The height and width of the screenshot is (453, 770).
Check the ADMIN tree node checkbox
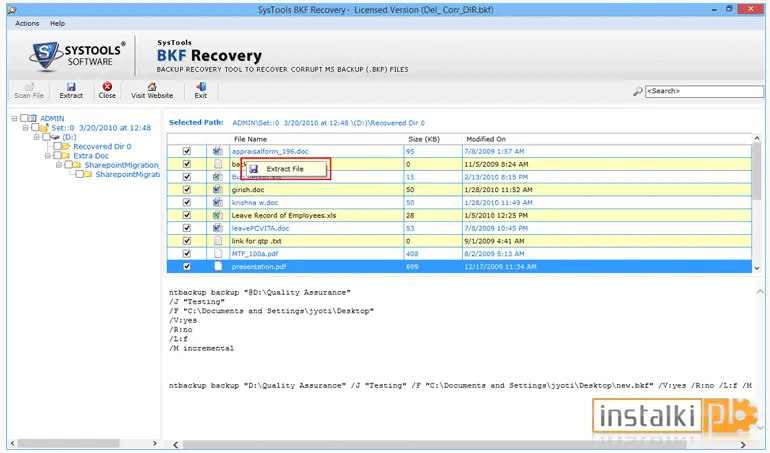click(x=24, y=118)
